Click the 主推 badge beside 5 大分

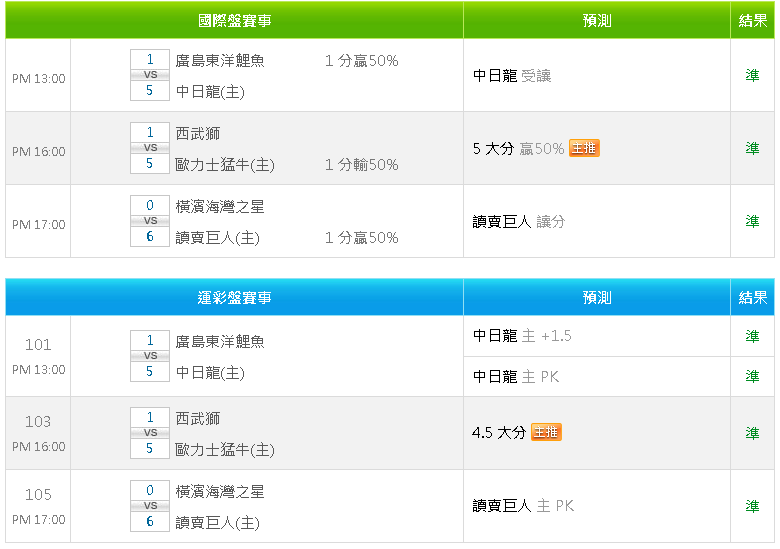pyautogui.click(x=584, y=148)
